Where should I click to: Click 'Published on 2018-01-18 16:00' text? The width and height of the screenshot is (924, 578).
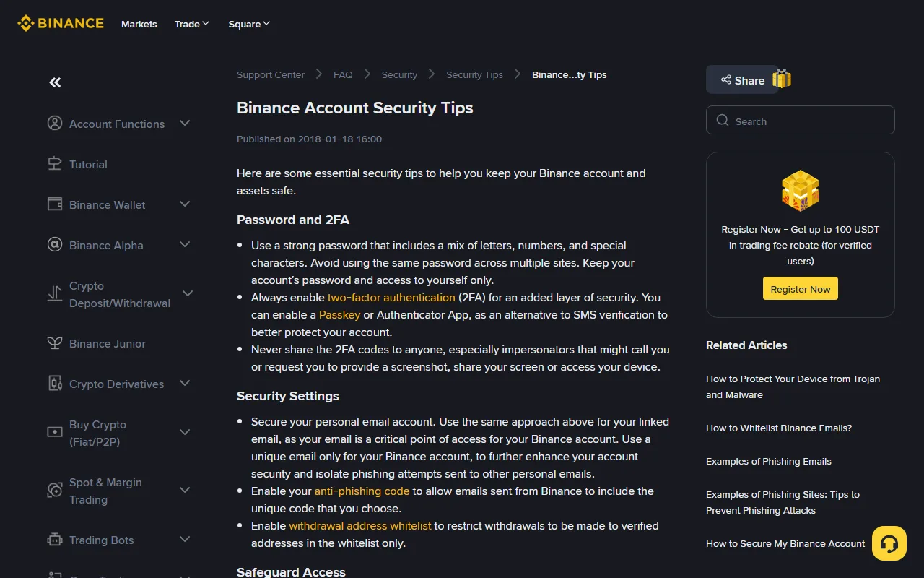[309, 139]
